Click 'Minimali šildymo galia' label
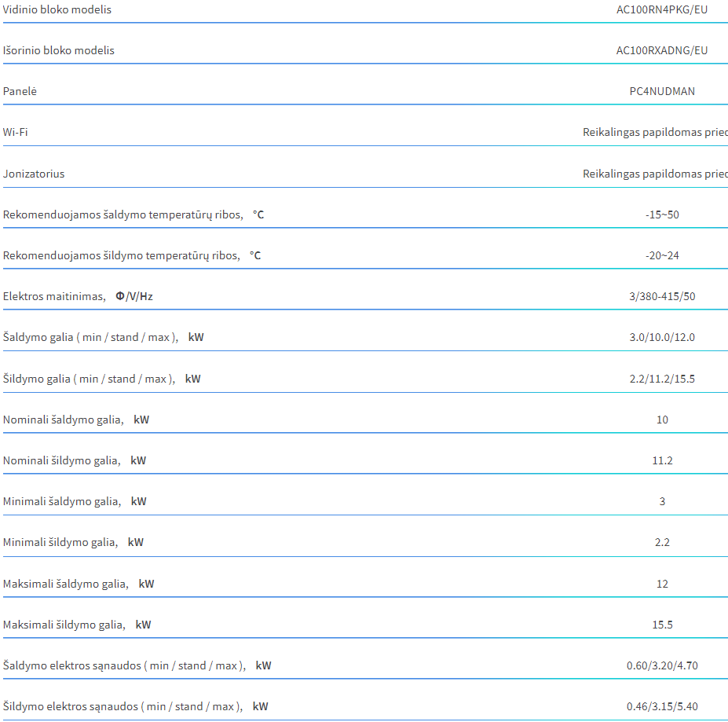728x722 pixels. point(60,543)
